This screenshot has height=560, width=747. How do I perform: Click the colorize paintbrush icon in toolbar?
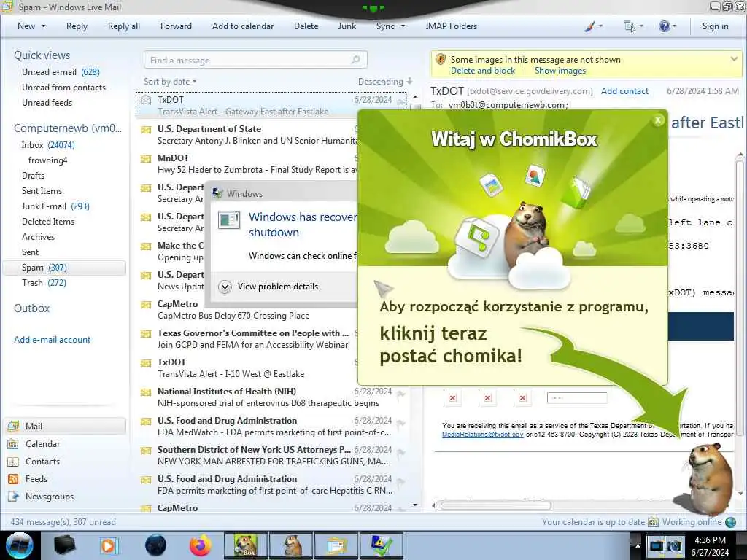589,27
